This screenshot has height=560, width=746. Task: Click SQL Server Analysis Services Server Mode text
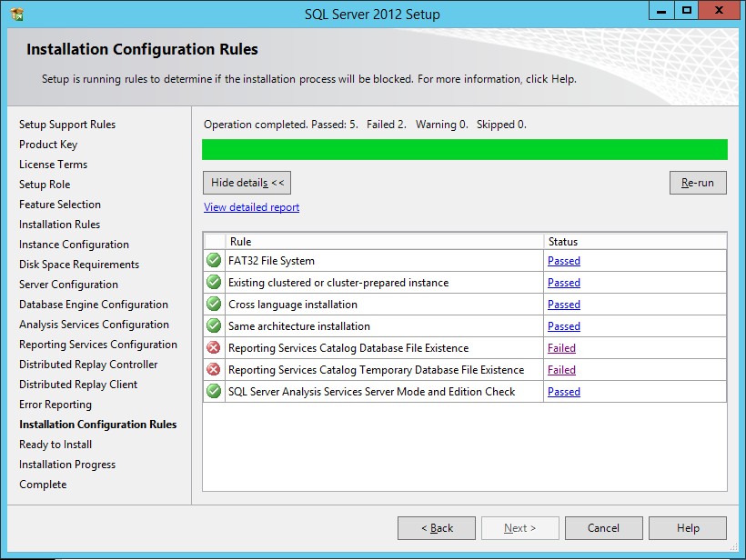coord(371,391)
